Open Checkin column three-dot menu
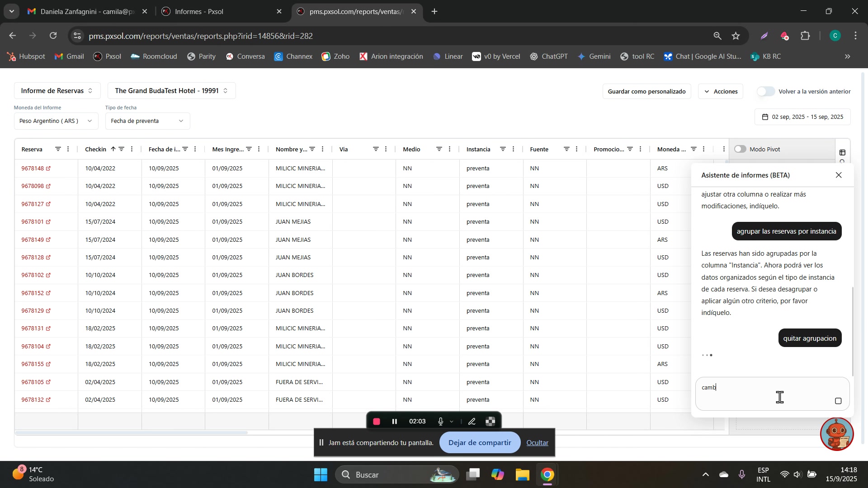The width and height of the screenshot is (868, 488). (132, 149)
